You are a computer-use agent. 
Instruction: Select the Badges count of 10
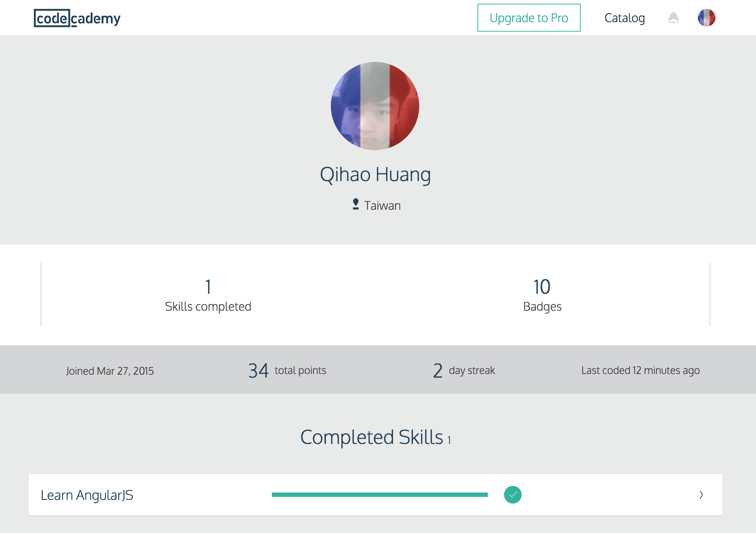click(x=542, y=287)
